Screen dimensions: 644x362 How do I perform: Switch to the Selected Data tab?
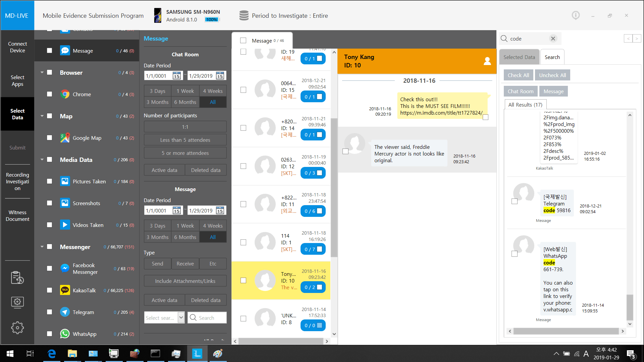click(x=519, y=57)
